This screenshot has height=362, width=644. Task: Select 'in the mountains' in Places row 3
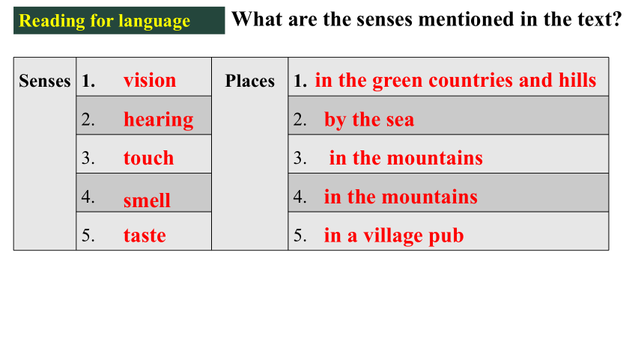[406, 158]
